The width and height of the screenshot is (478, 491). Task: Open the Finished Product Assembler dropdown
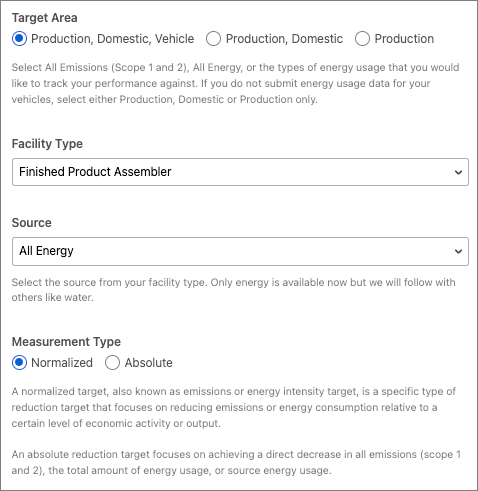tap(240, 172)
